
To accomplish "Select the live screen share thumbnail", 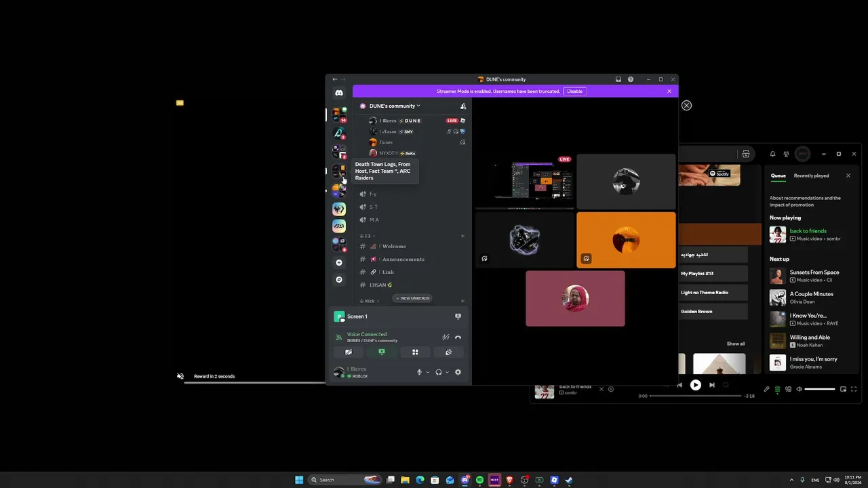I will coord(525,182).
